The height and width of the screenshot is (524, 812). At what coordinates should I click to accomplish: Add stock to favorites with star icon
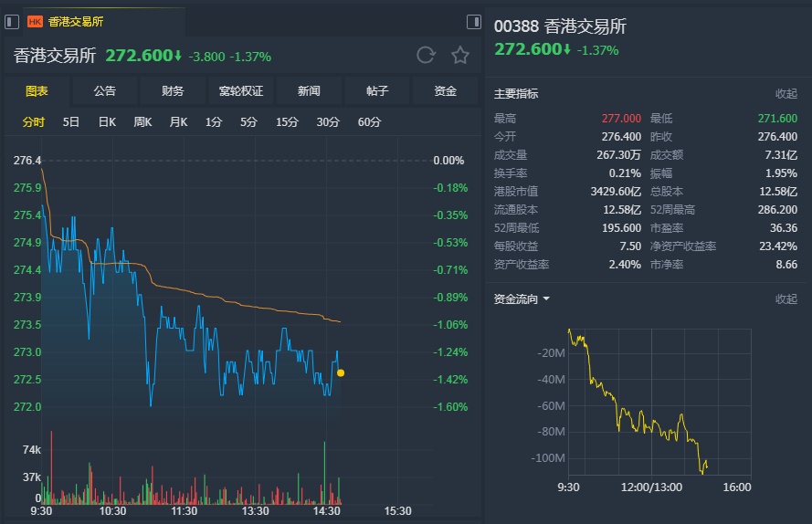460,55
